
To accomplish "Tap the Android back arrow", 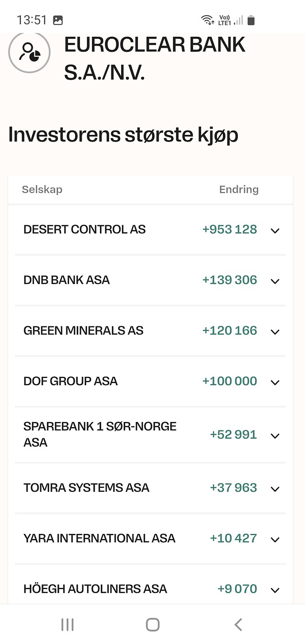I will click(238, 624).
